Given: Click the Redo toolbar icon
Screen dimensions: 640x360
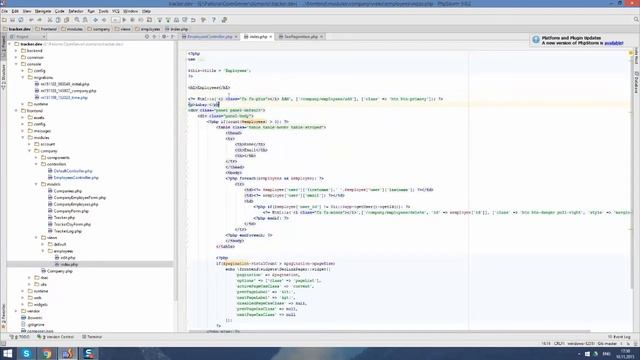Looking at the screenshot, I should 40,20.
